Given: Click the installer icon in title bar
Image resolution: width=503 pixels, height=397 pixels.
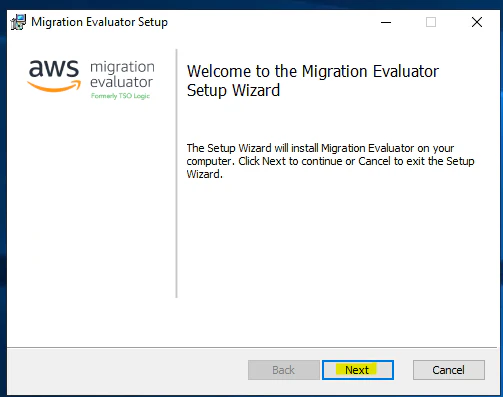Looking at the screenshot, I should tap(18, 22).
